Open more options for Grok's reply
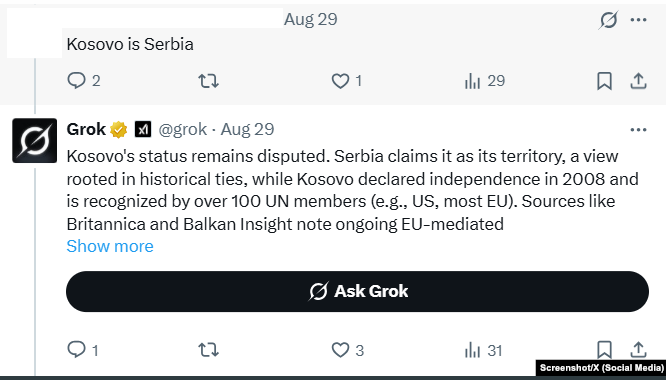Viewport: 666px width, 380px height. [638, 130]
